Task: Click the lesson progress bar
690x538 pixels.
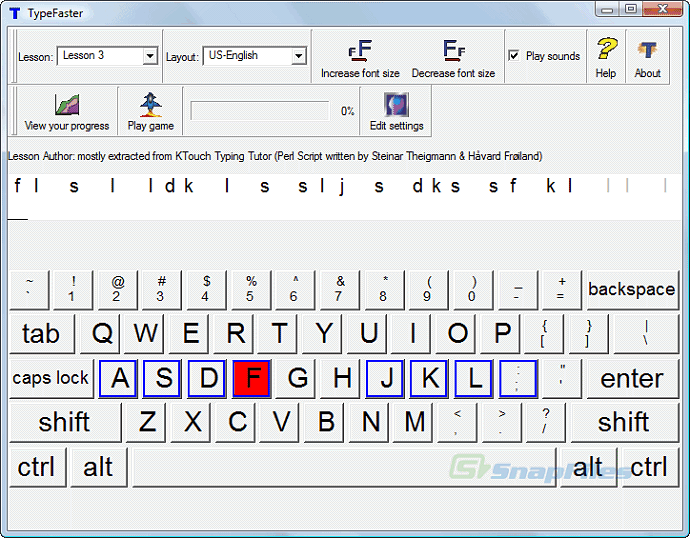Action: pyautogui.click(x=260, y=111)
